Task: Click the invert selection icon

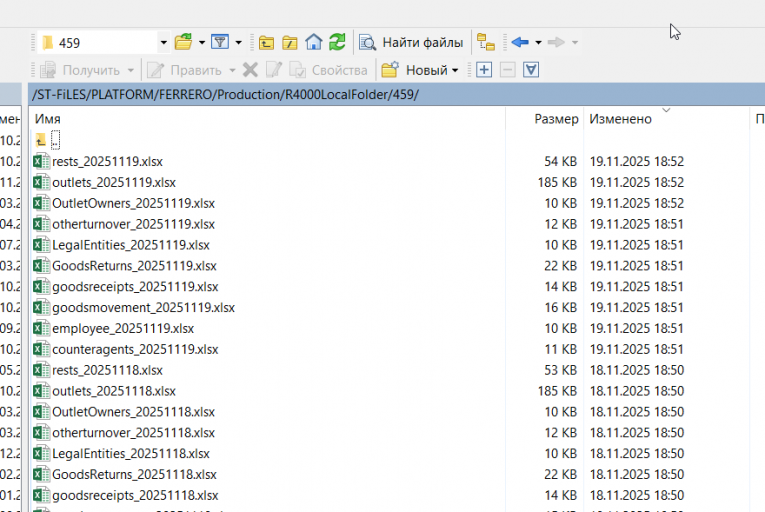Action: tap(531, 70)
